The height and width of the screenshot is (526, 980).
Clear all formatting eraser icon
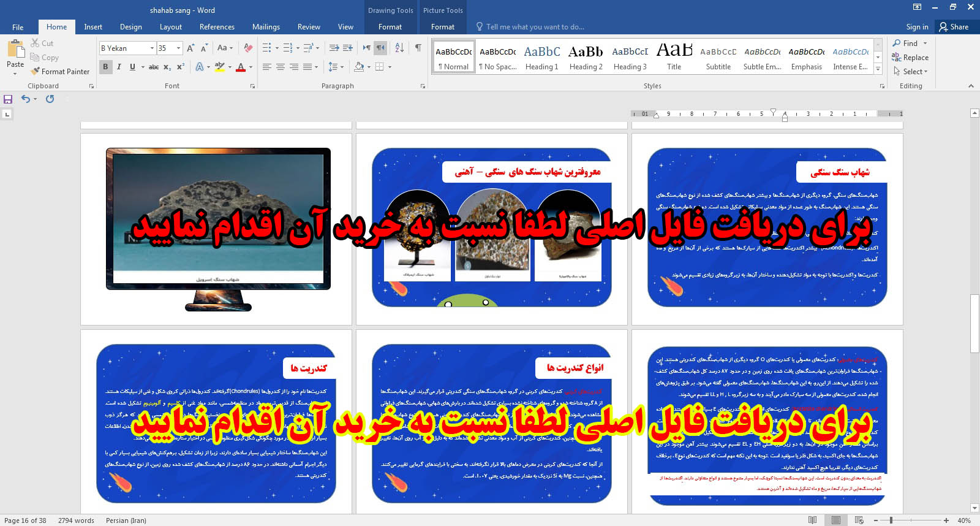(x=248, y=48)
